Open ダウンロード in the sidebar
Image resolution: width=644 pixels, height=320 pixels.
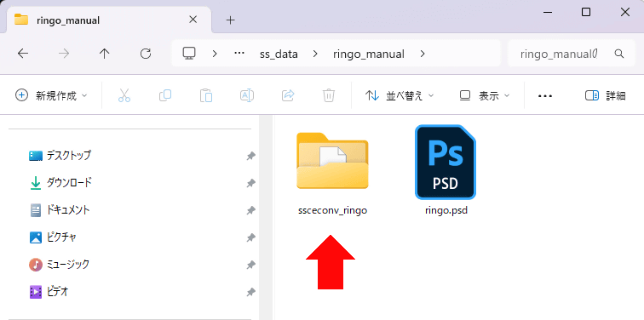[x=60, y=183]
